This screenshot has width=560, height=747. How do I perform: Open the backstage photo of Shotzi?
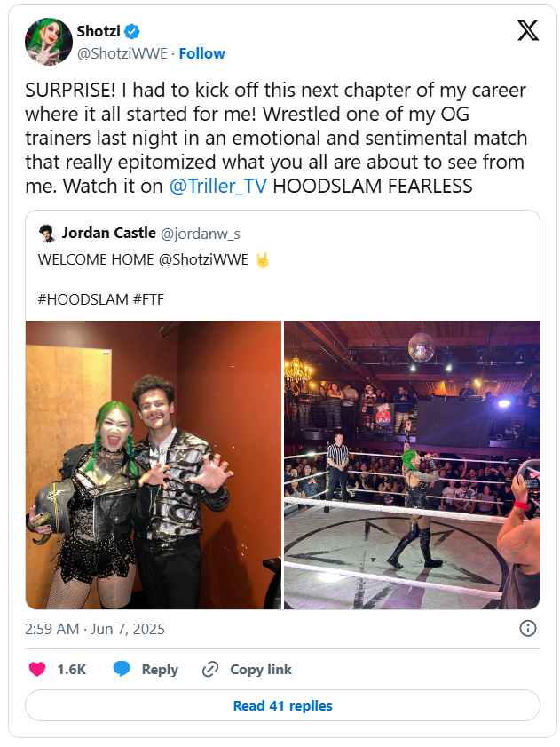[154, 465]
